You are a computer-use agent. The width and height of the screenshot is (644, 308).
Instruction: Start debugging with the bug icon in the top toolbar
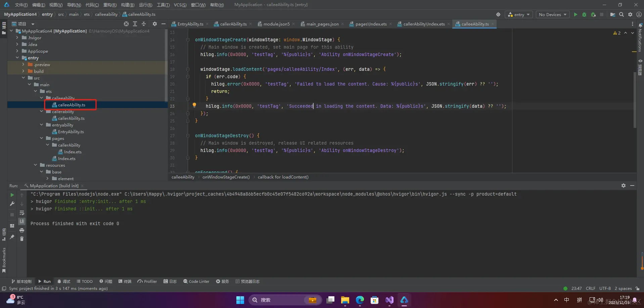(x=584, y=14)
